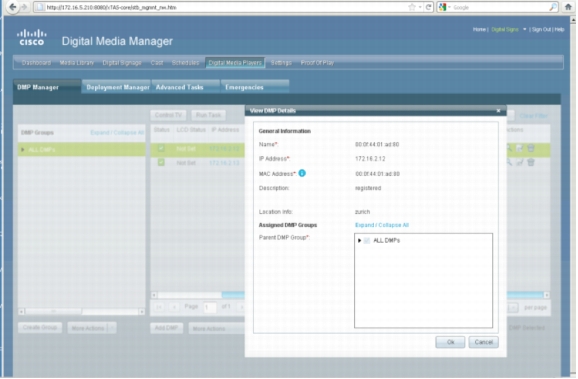Click the IP address 172.16.2.13 link
The image size is (578, 379).
(x=224, y=163)
